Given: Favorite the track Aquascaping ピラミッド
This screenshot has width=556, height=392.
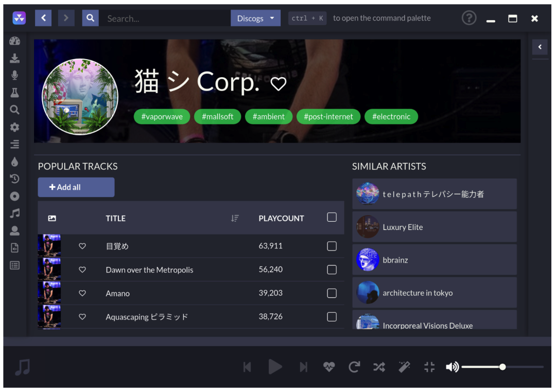Looking at the screenshot, I should (x=82, y=316).
